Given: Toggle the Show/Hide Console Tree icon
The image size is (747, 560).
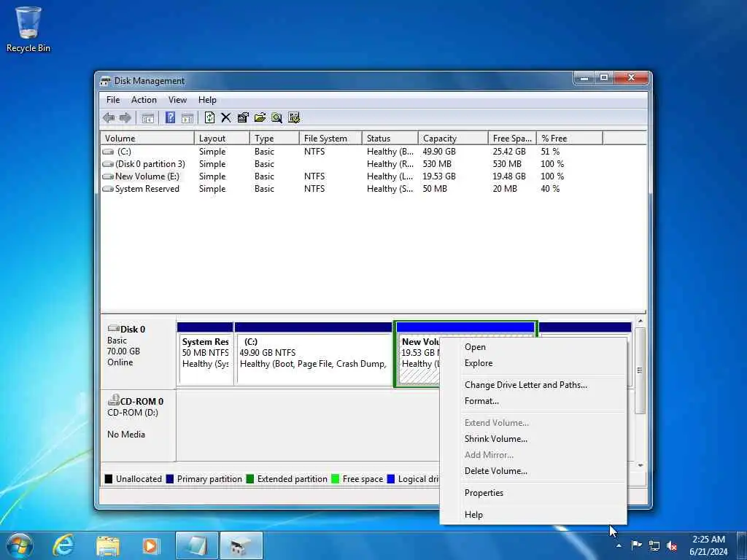Looking at the screenshot, I should (x=147, y=117).
